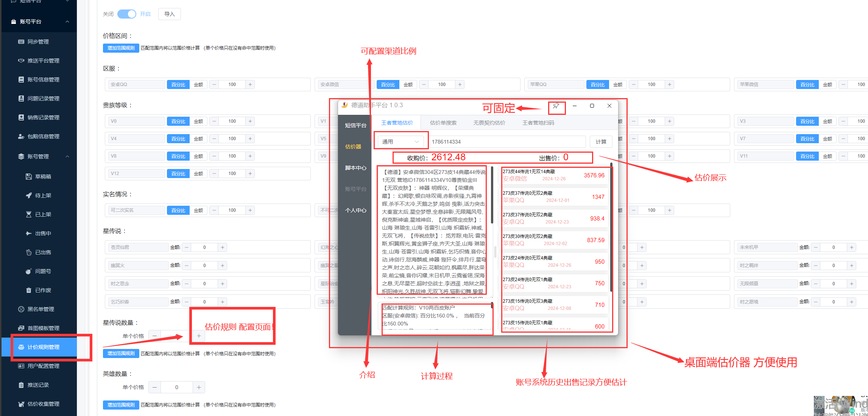Open 短信平台 in helper sidebar
Screen dimensions: 868x416
355,125
